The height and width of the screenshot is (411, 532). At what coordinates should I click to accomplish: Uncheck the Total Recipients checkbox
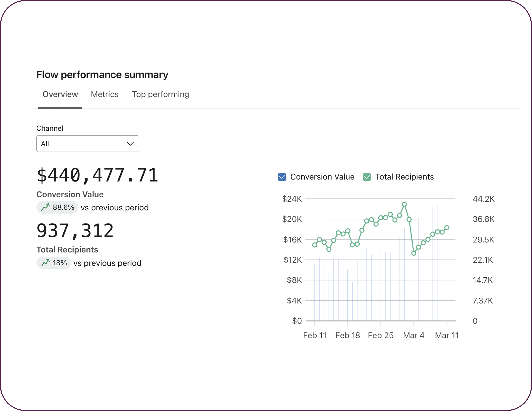[x=367, y=177]
